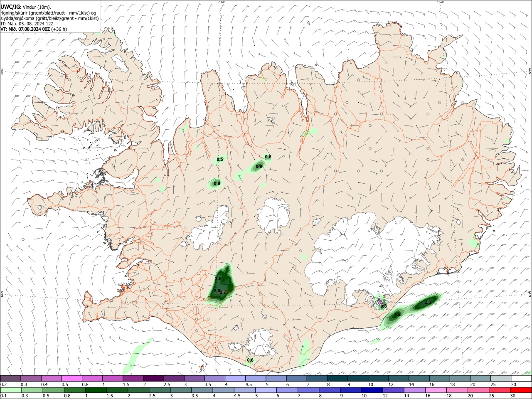Click the '0.1' label in the lower legend
This screenshot has width=532, height=399.
pos(3,396)
